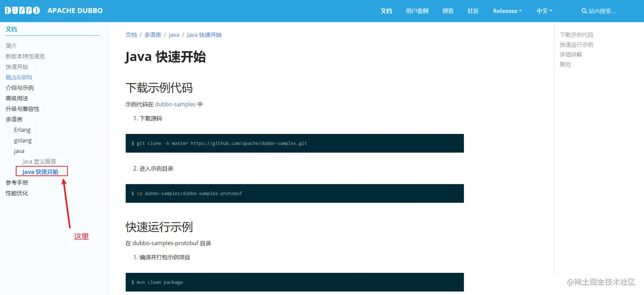
Task: Select 快速开始 in the left sidebar
Action: (17, 67)
